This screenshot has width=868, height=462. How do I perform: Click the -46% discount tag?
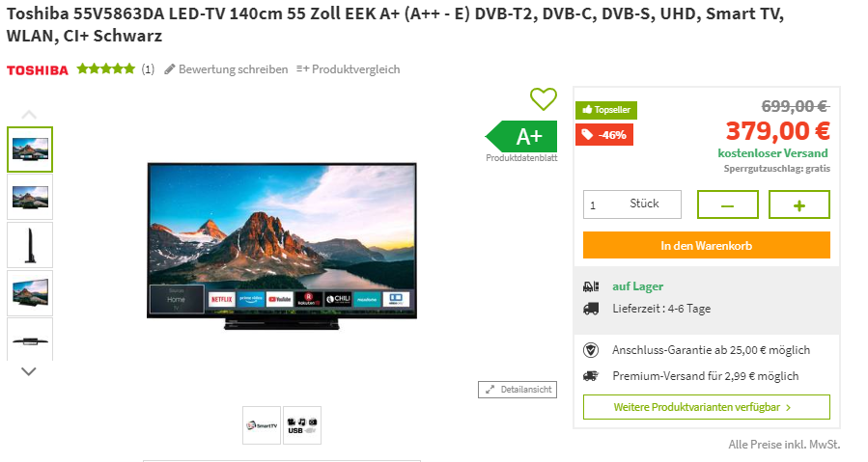click(x=604, y=135)
